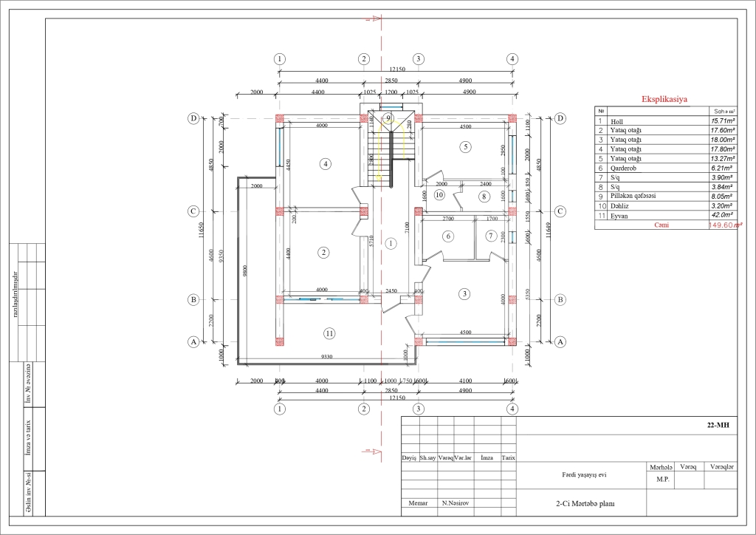Select room 5 circle marker in plan
Image resolution: width=756 pixels, height=535 pixels.
tap(465, 147)
